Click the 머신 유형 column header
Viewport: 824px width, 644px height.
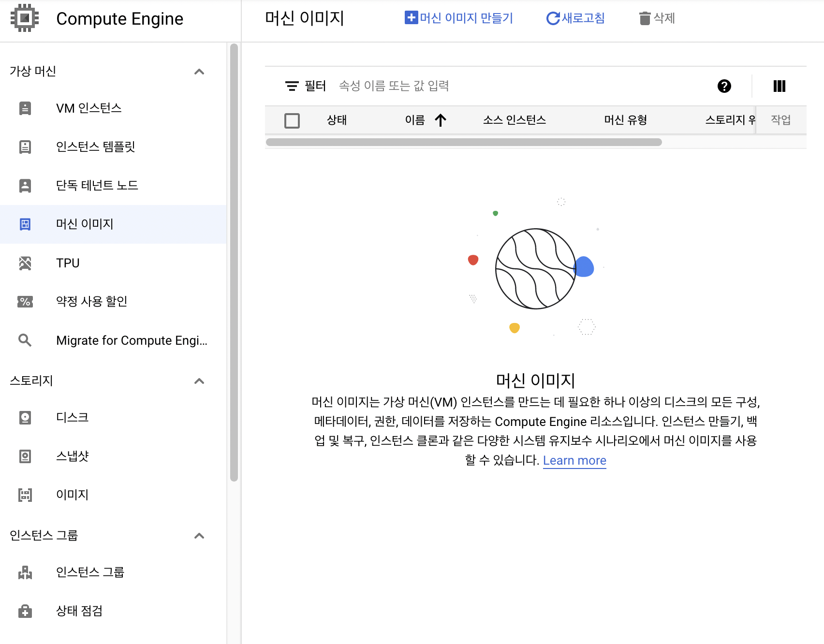tap(626, 120)
